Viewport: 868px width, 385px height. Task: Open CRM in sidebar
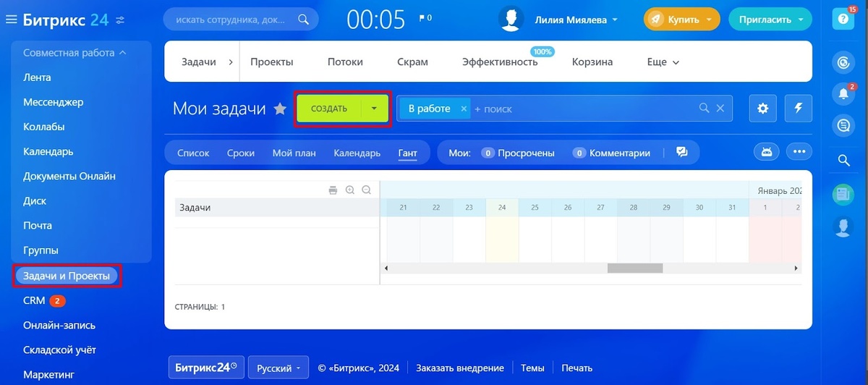(x=34, y=300)
